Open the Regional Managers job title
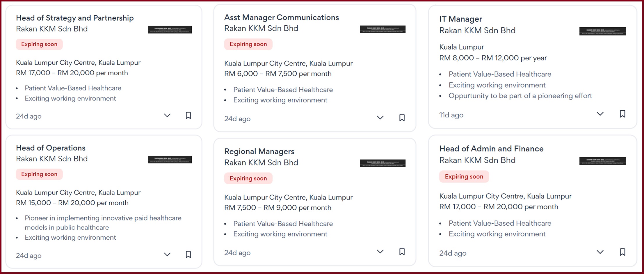 coord(259,151)
